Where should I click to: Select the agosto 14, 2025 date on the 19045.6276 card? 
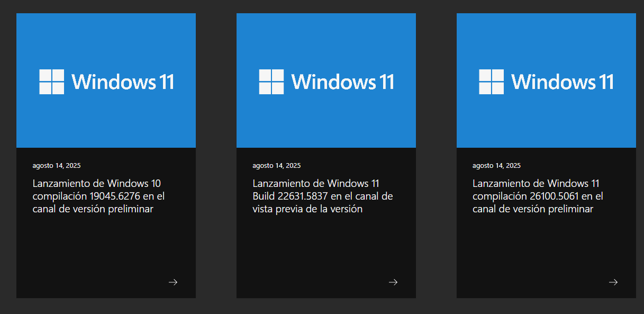[57, 166]
